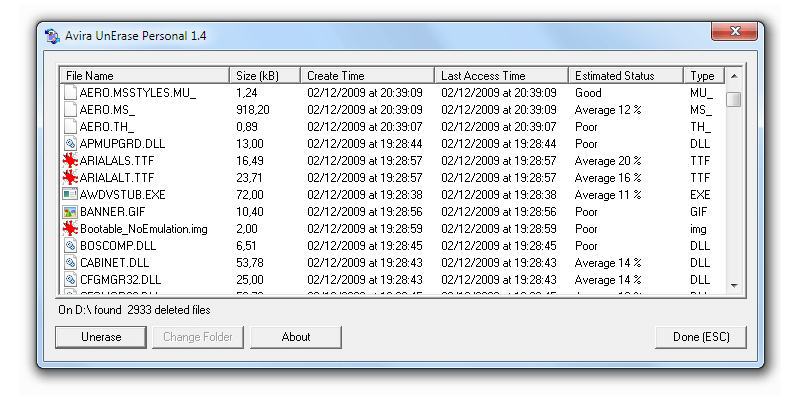Click the scrollbar down arrow
Viewport: 800px width, 400px height.
coord(734,286)
